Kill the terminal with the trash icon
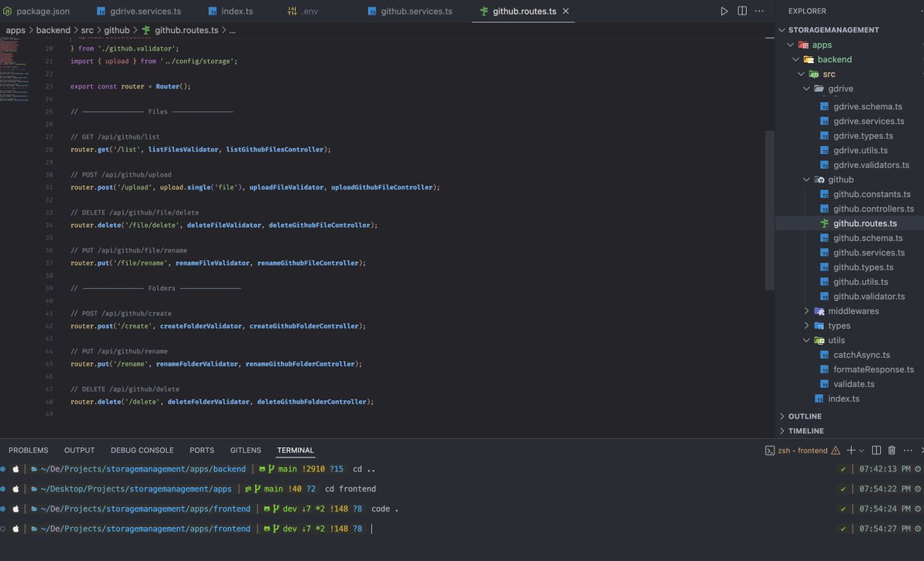924x561 pixels. pos(892,450)
